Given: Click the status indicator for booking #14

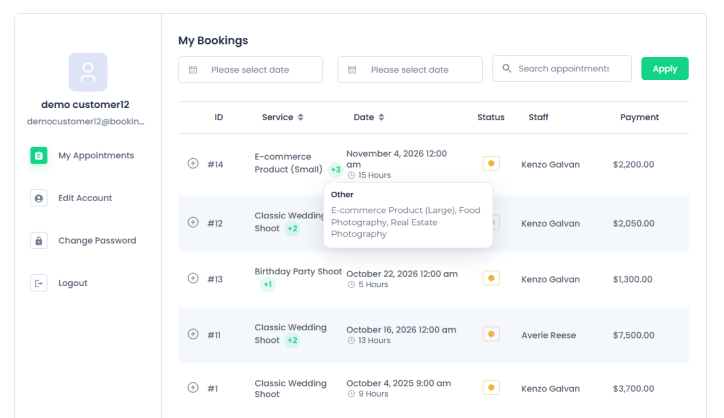Looking at the screenshot, I should (491, 164).
